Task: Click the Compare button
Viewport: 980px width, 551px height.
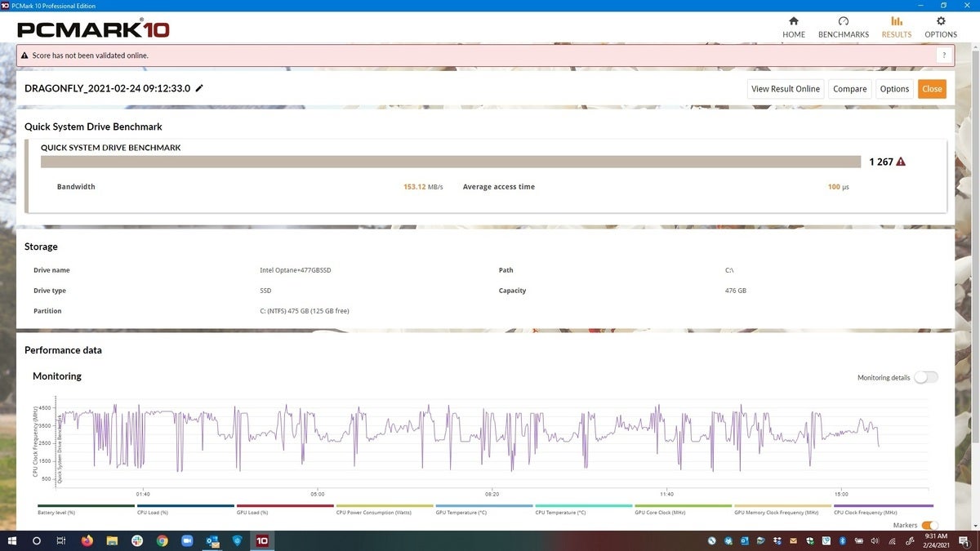Action: click(x=850, y=89)
